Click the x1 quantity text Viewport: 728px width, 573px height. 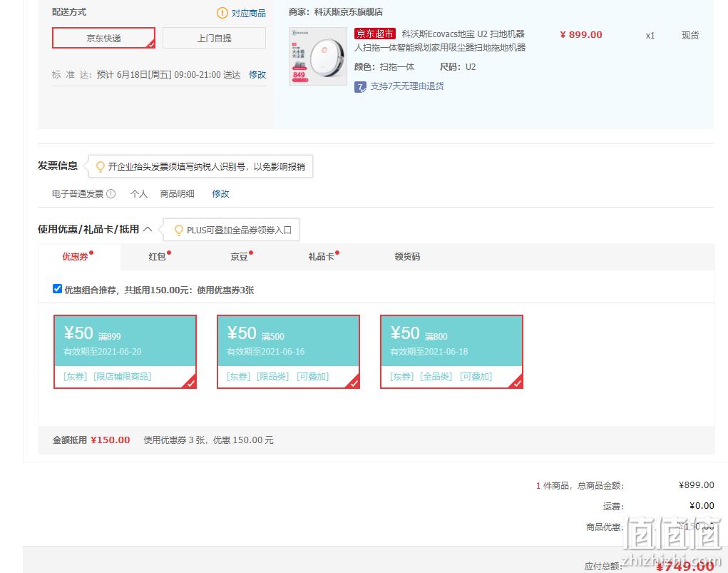650,35
